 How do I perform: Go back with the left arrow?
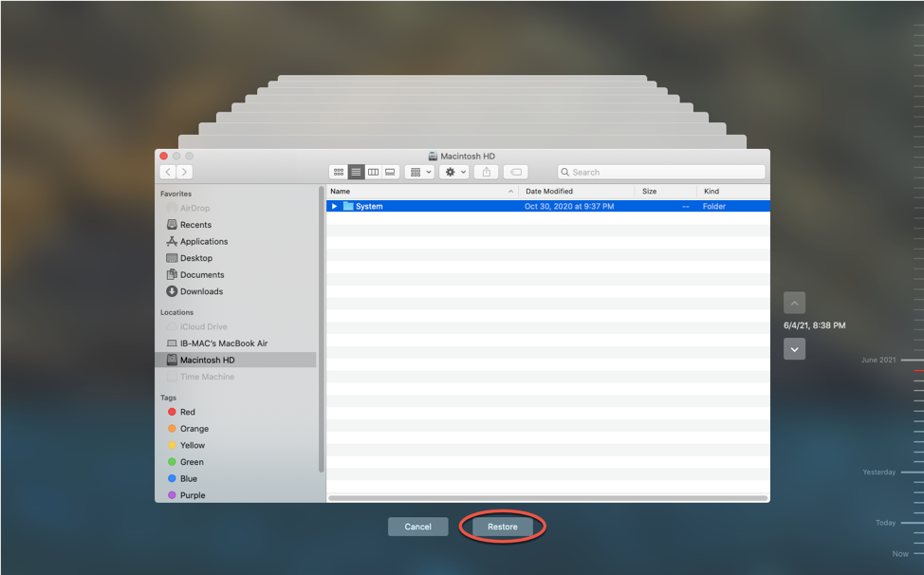click(168, 172)
